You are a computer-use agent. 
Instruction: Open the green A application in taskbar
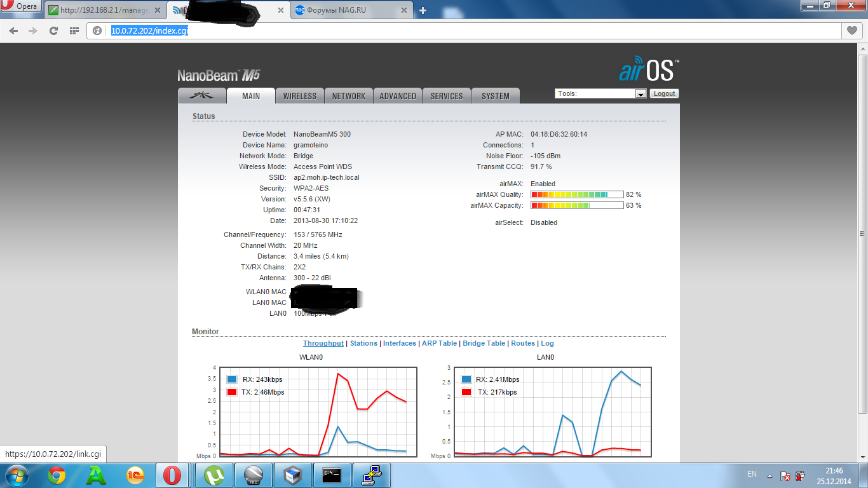(95, 475)
